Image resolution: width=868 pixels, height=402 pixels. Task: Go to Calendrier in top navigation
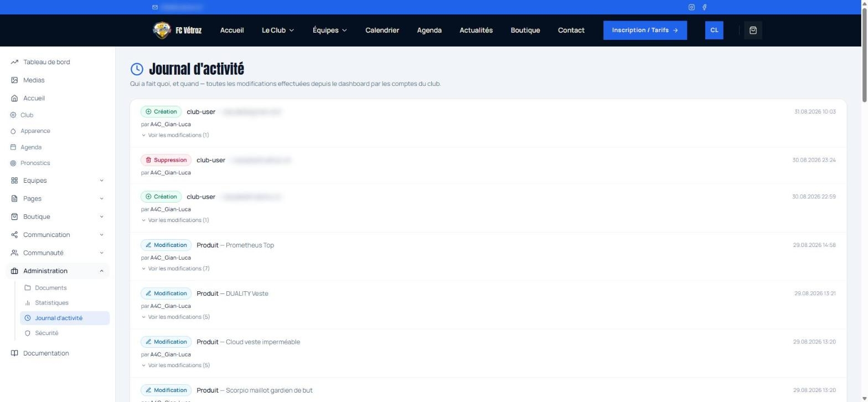pyautogui.click(x=382, y=30)
